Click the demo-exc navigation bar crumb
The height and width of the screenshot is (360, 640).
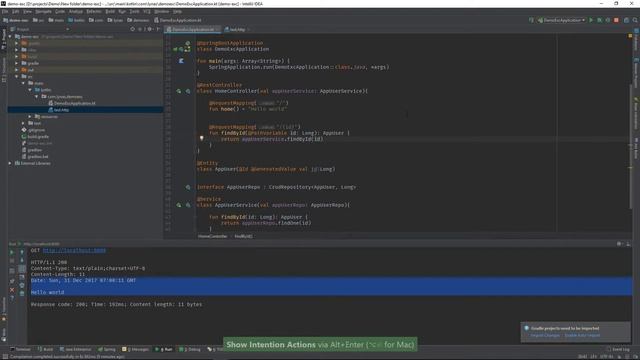(x=16, y=20)
